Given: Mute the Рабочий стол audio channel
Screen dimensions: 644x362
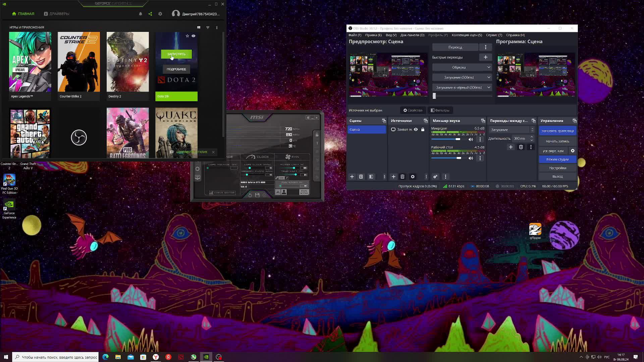Looking at the screenshot, I should pos(471,158).
